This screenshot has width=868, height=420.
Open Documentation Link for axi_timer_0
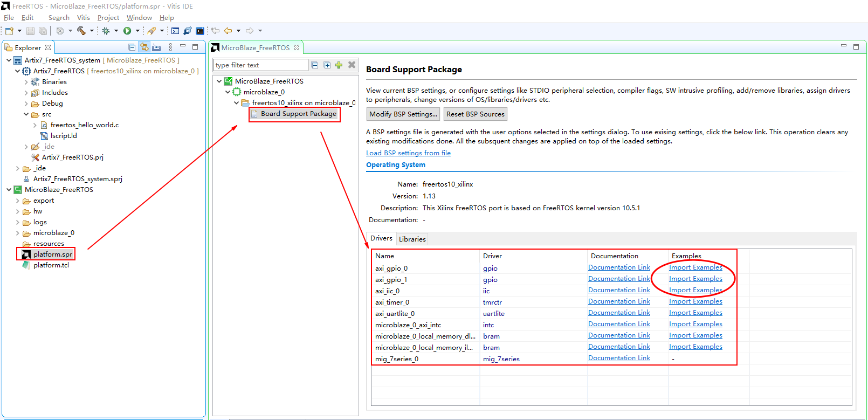[x=619, y=301]
